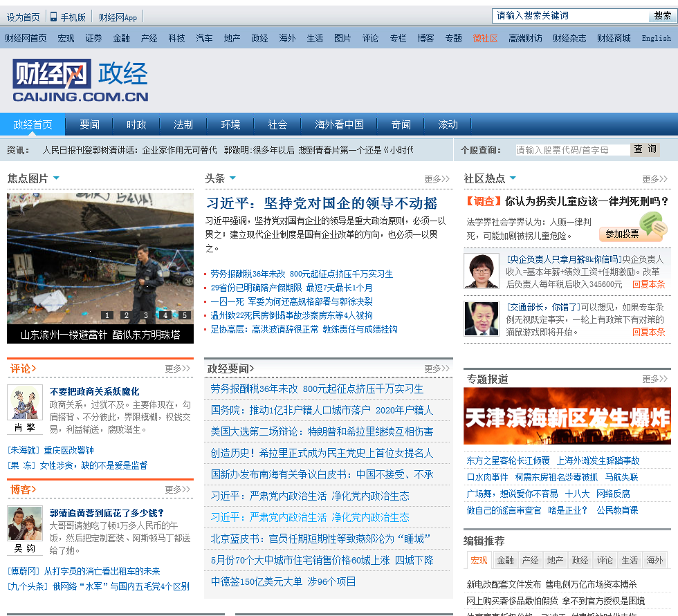Open the 要闻 navigation tab
678x616 pixels.
point(89,125)
